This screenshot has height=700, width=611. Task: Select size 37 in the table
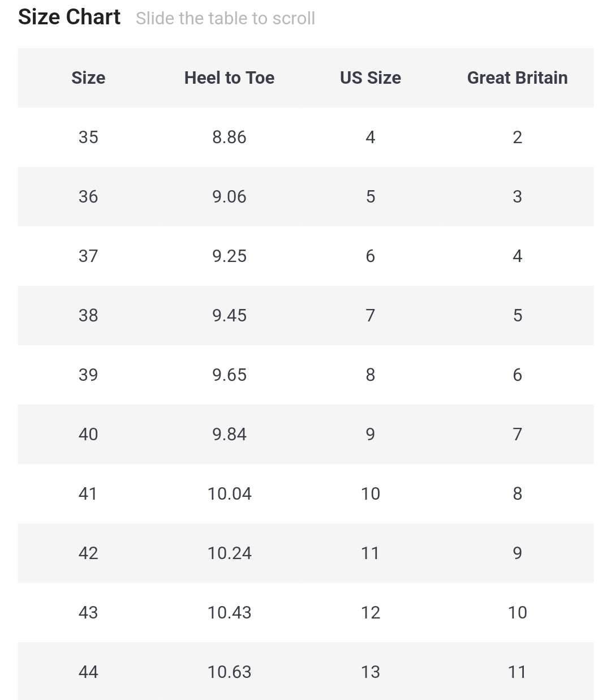point(88,256)
